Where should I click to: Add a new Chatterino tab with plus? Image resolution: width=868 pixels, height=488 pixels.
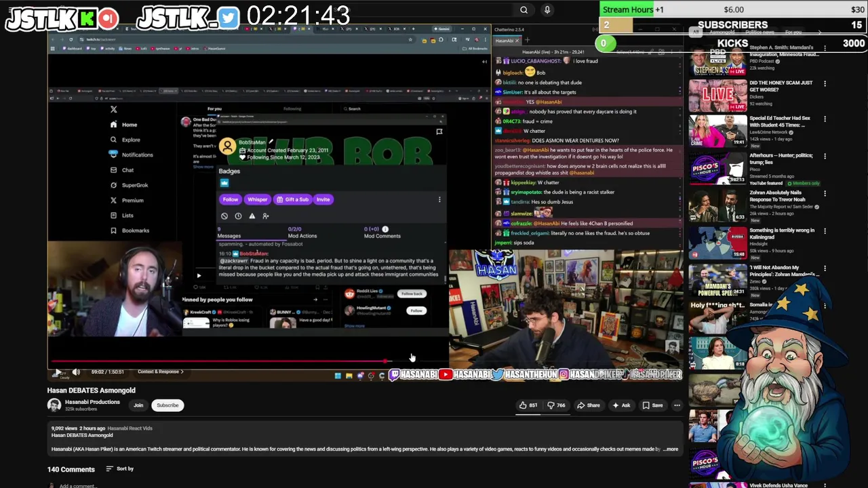[527, 41]
